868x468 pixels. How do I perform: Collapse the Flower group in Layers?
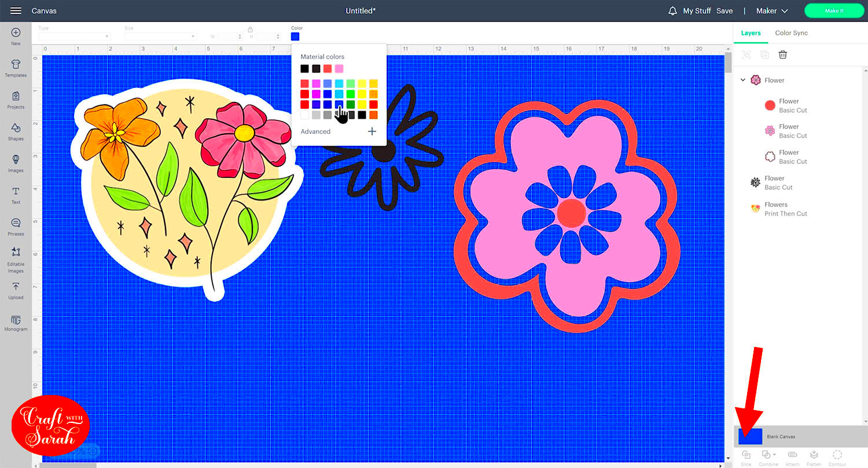pyautogui.click(x=743, y=81)
